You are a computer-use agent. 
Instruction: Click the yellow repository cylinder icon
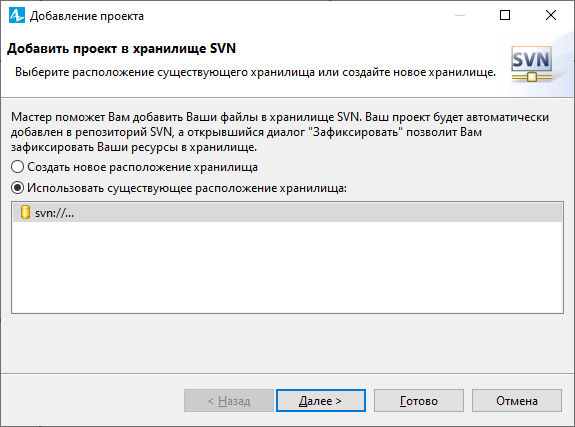25,212
